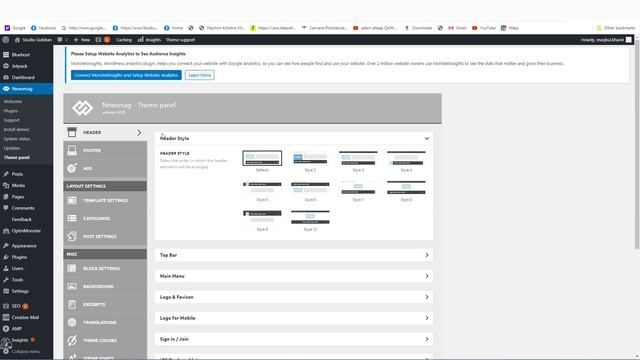This screenshot has height=360, width=640.
Task: Open the OptinMonster icon
Action: click(6, 231)
